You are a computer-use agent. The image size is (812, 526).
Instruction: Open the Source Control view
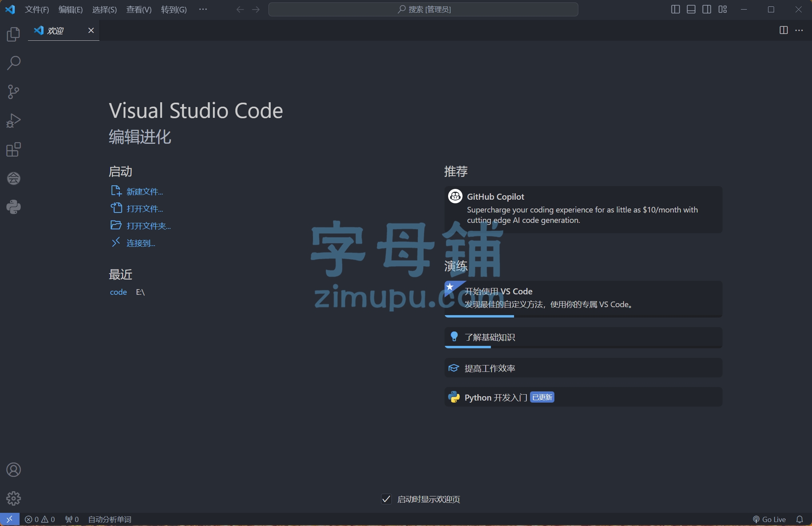pos(14,92)
